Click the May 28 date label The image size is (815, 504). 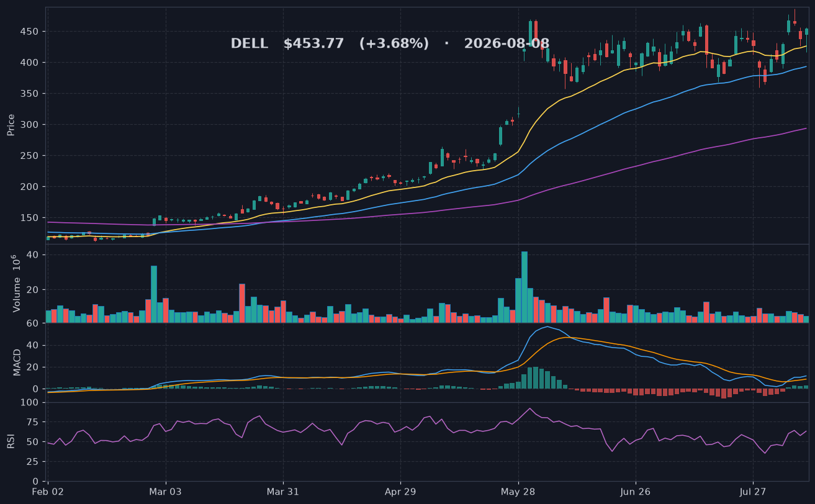pos(518,492)
